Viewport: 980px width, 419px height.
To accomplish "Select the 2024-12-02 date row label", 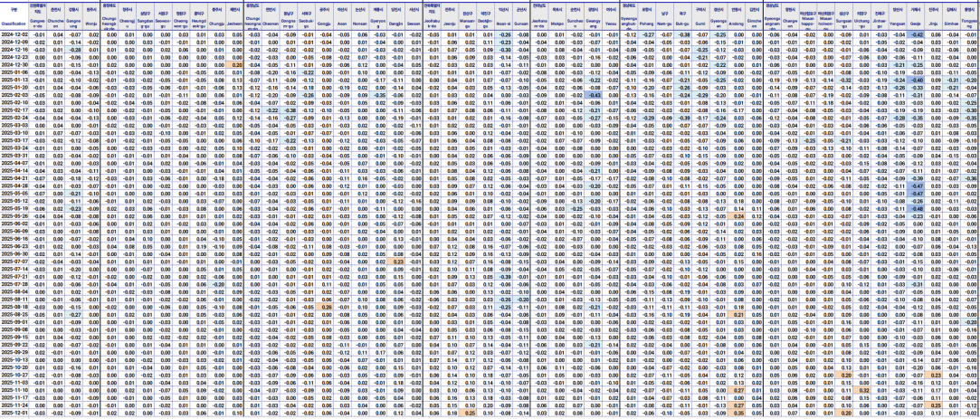I will 14,35.
